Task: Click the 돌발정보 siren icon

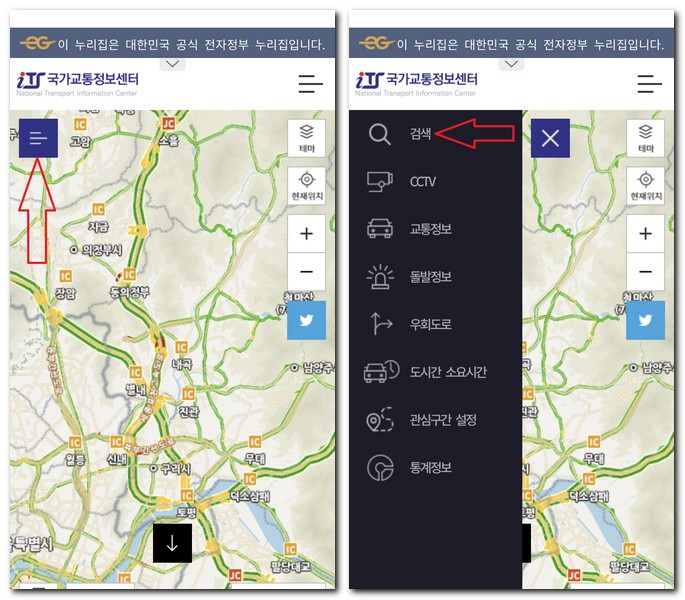Action: [380, 276]
